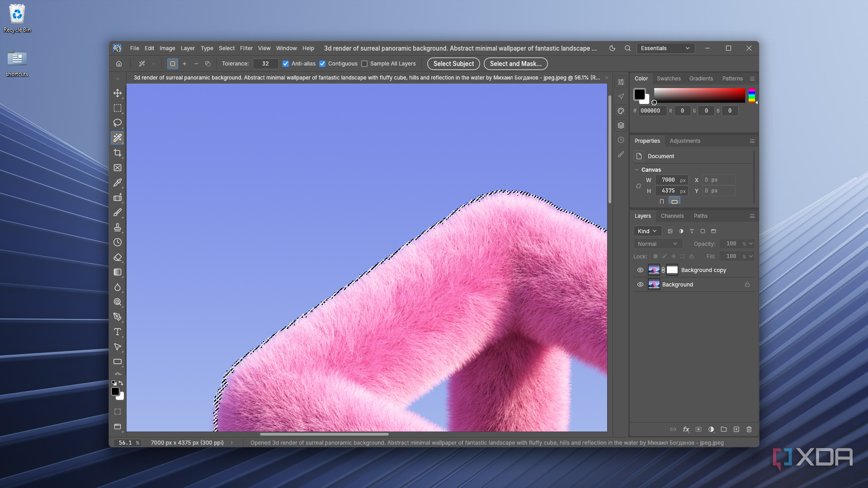Click the foreground color swatch in Color panel
Screen dimensions: 868x488
[x=639, y=94]
